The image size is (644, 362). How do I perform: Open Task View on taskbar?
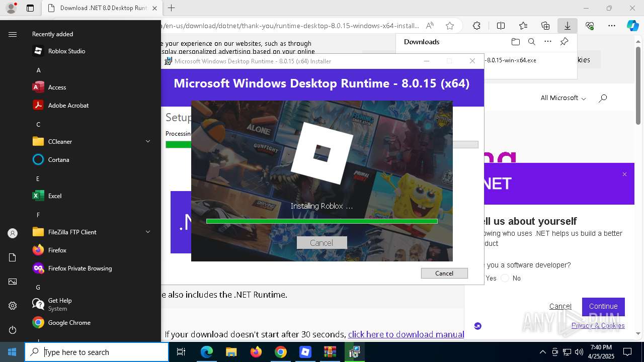point(181,352)
